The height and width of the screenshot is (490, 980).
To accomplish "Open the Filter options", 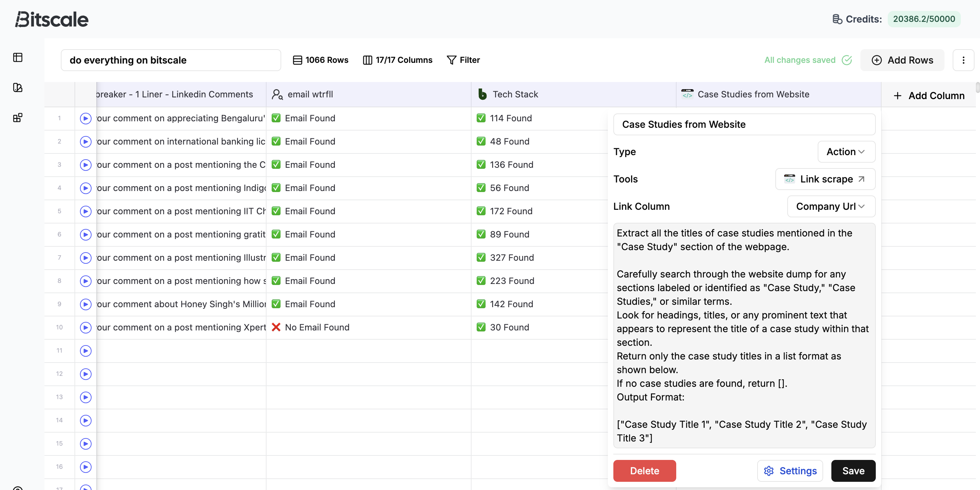I will click(463, 60).
